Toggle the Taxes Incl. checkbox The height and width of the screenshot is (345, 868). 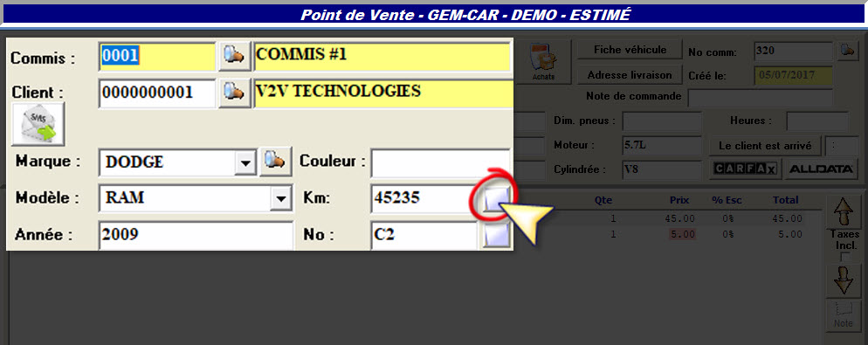(844, 257)
